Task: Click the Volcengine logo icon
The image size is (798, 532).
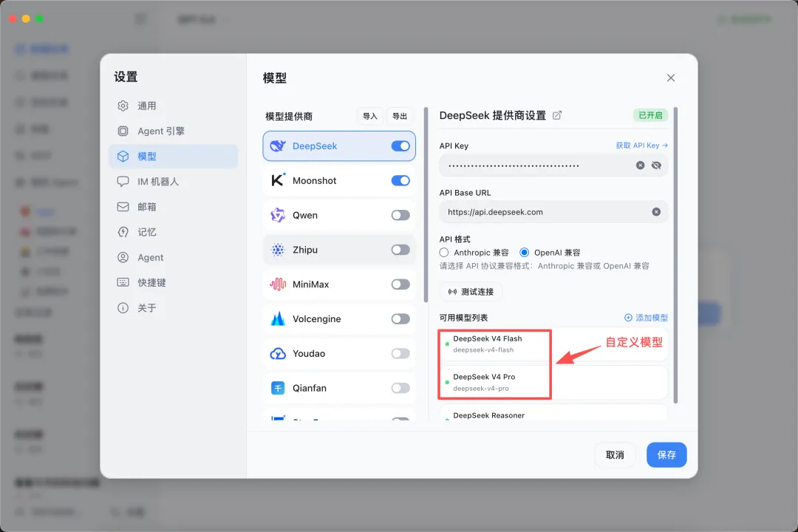Action: (x=278, y=318)
